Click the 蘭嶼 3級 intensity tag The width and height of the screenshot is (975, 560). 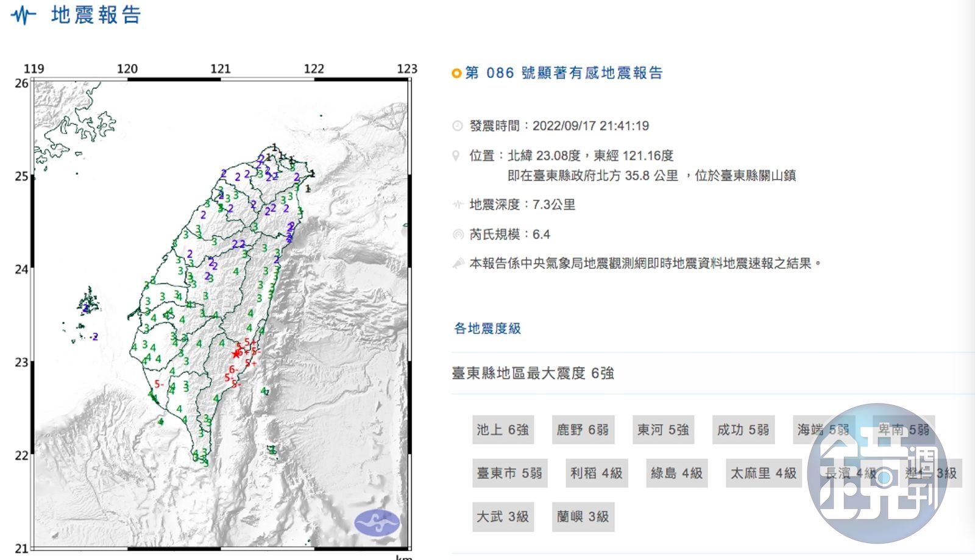(583, 517)
